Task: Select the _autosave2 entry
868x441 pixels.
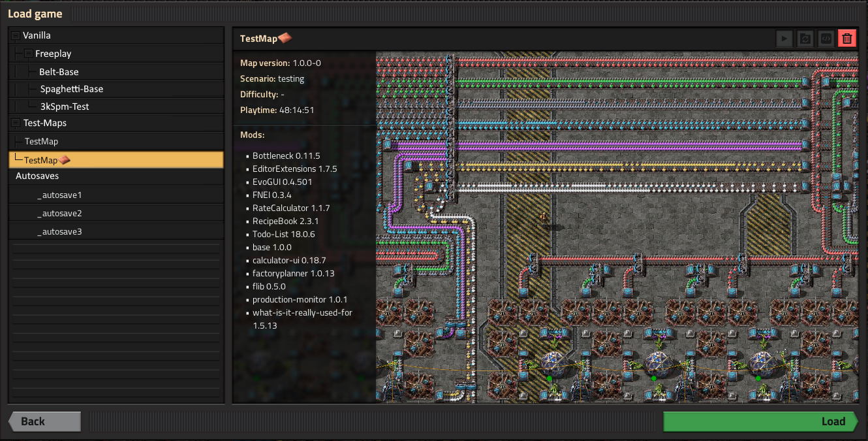Action: tap(116, 213)
